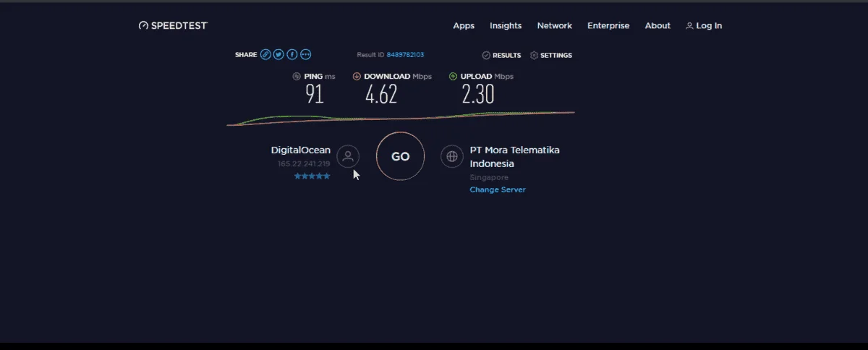Open the Results page
Screen dimensions: 868x350
(x=502, y=55)
